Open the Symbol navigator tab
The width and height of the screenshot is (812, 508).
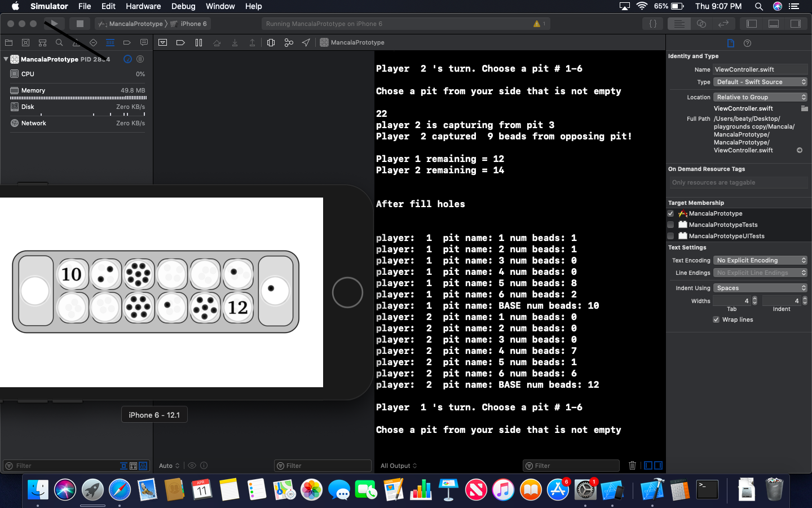tap(42, 42)
